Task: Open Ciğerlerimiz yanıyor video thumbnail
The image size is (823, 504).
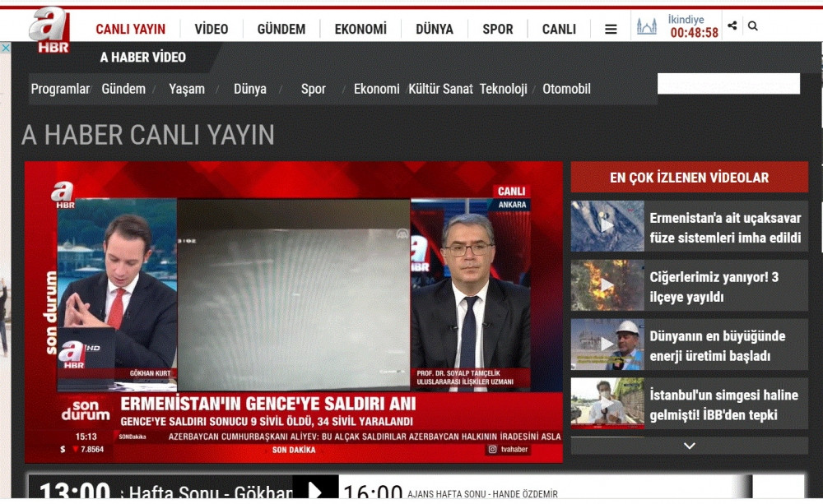Action: [607, 285]
